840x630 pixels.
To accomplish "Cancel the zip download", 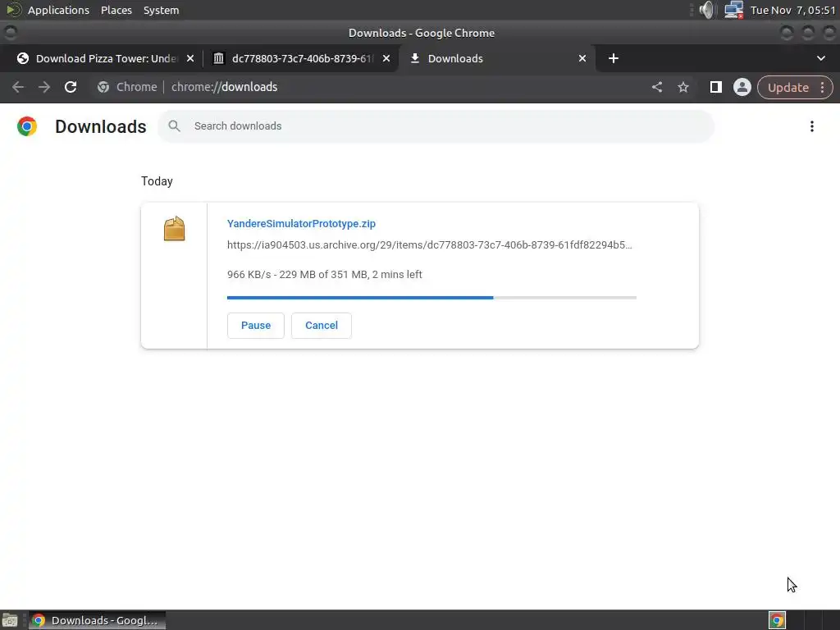I will pos(322,326).
